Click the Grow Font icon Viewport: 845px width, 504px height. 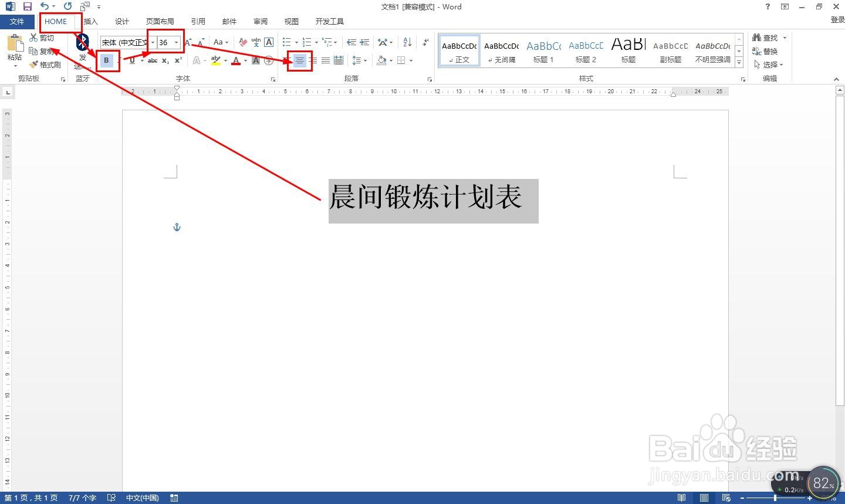click(x=188, y=42)
